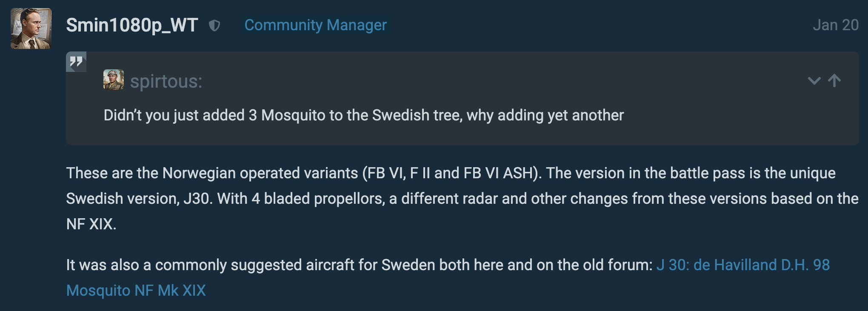Viewport: 868px width, 311px height.
Task: Click the "NF XIX." paragraph ending
Action: 91,224
